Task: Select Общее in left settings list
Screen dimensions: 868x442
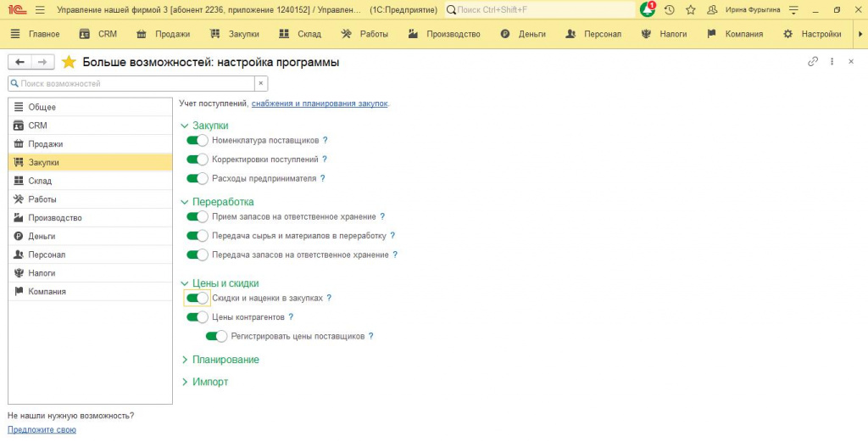Action: click(90, 107)
